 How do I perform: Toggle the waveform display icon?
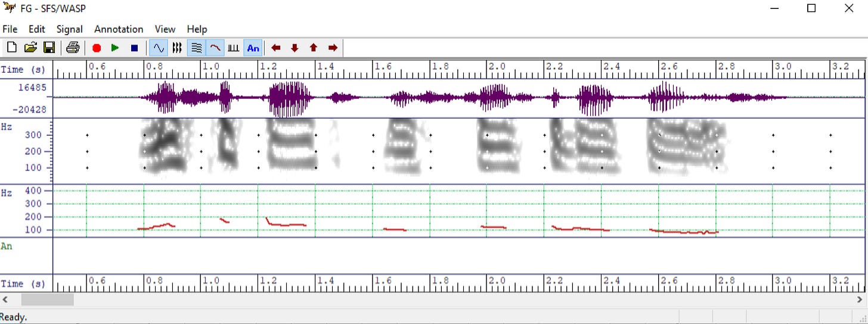(x=158, y=48)
